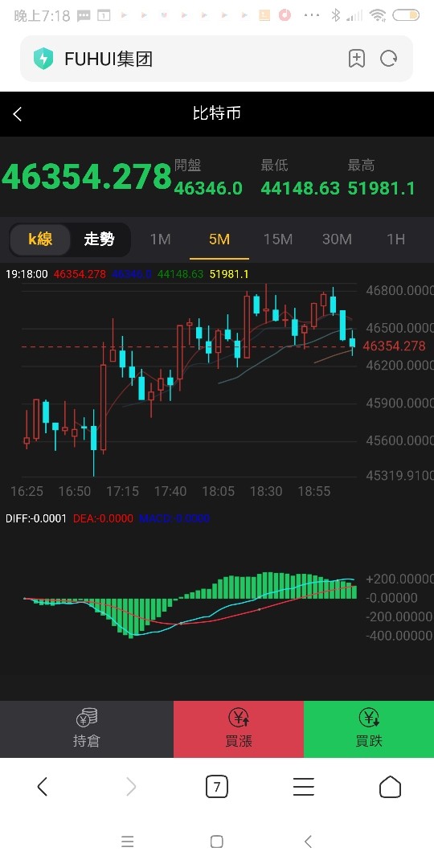Tap the red 買漲 buy-up button
Screen dimensions: 434x868
tap(239, 728)
